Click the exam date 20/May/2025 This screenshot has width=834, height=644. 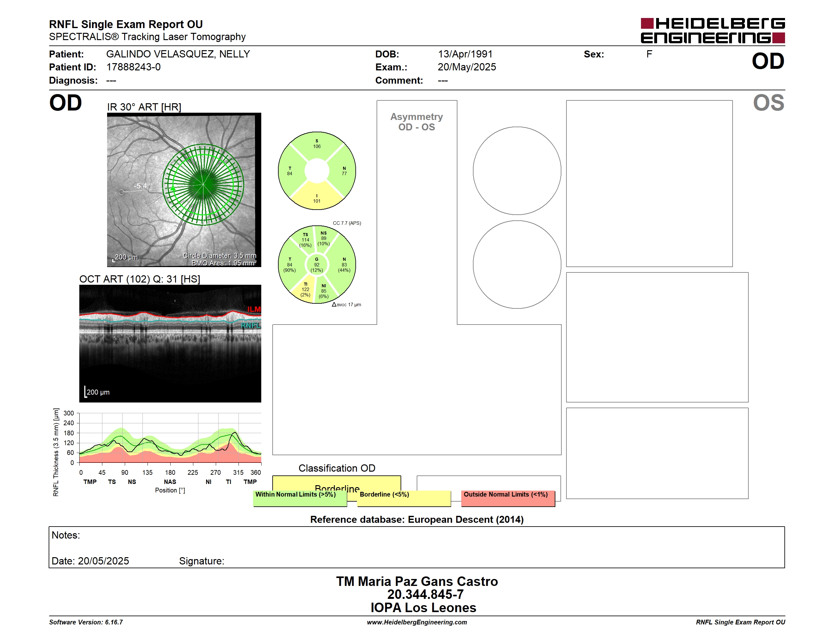click(x=467, y=67)
